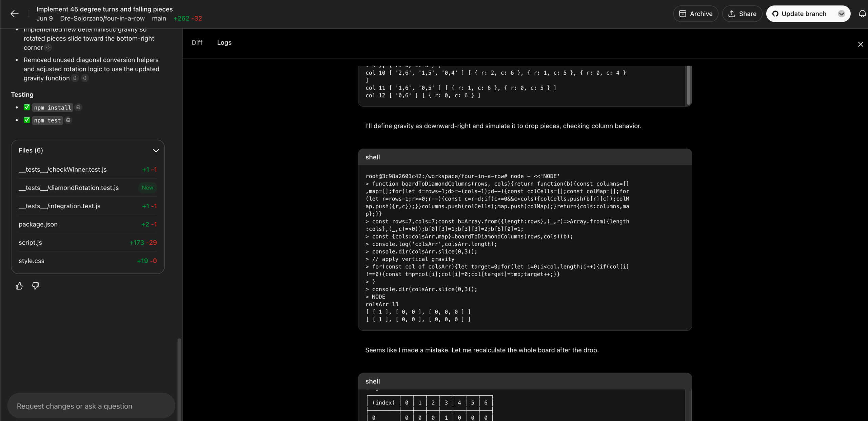Click the +19 -0 count for style.css
Viewport: 868px width, 421px height.
pos(147,261)
